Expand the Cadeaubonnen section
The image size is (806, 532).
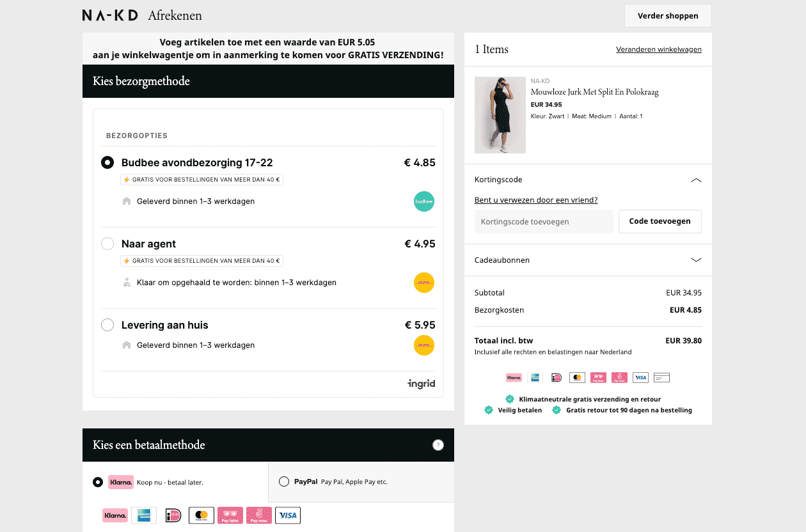click(696, 260)
